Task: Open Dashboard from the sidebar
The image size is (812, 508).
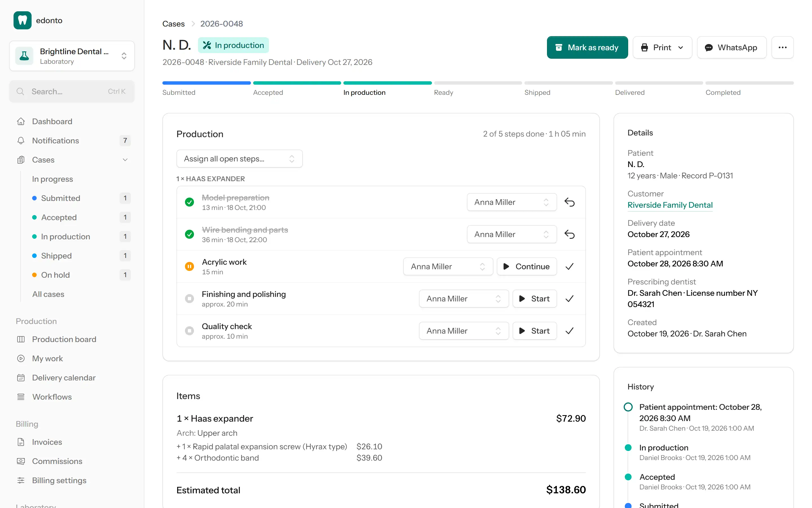Action: [72, 121]
